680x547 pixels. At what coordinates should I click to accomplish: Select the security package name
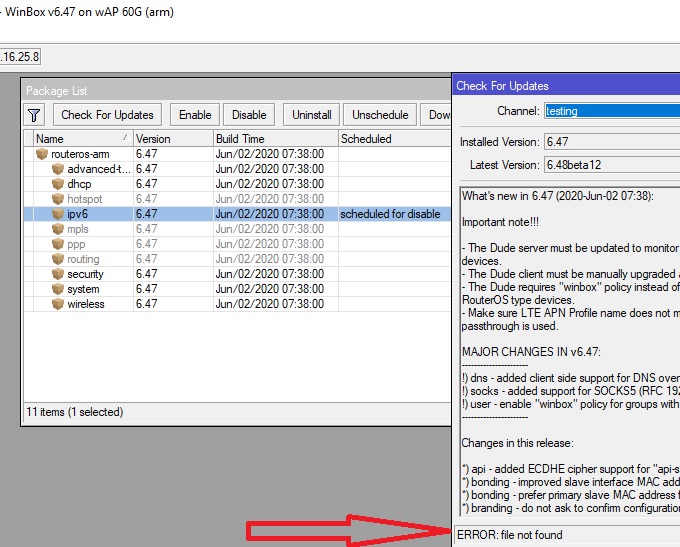[x=85, y=274]
